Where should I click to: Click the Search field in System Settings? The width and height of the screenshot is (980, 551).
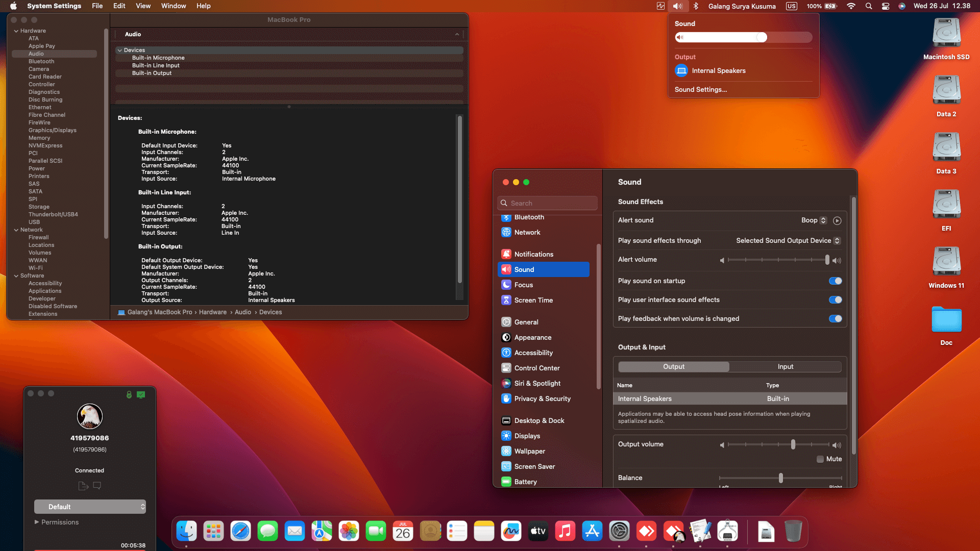click(547, 203)
